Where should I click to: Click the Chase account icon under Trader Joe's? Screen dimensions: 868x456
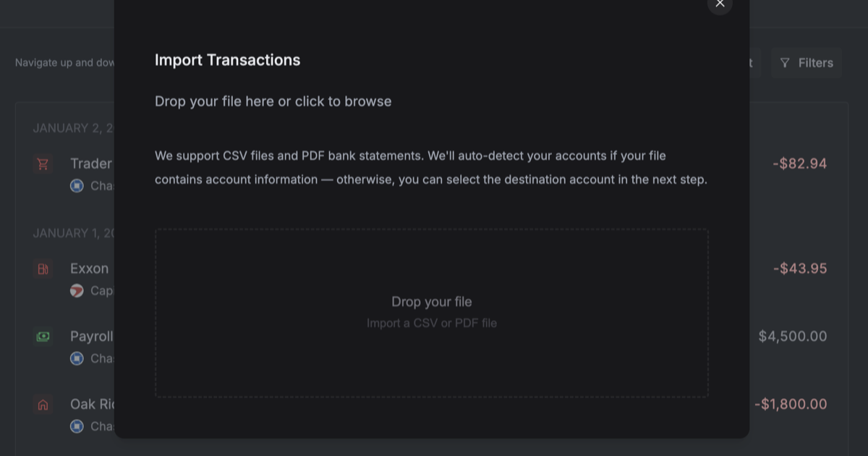[77, 185]
